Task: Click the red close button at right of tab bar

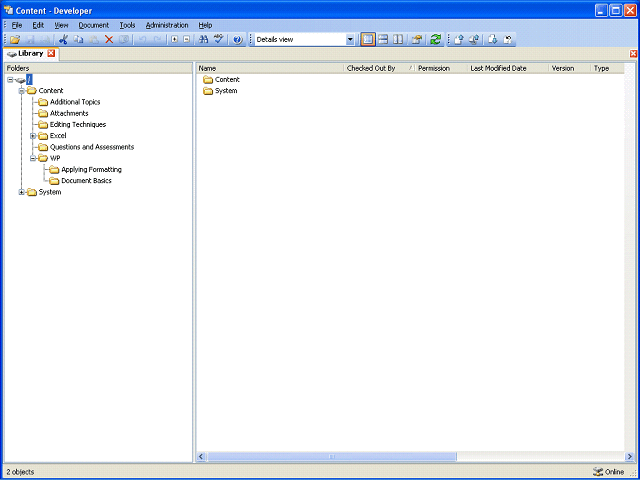Action: tap(633, 53)
